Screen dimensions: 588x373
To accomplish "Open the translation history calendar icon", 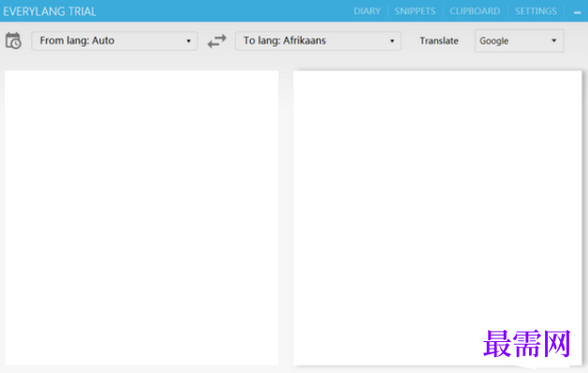I will (x=13, y=40).
